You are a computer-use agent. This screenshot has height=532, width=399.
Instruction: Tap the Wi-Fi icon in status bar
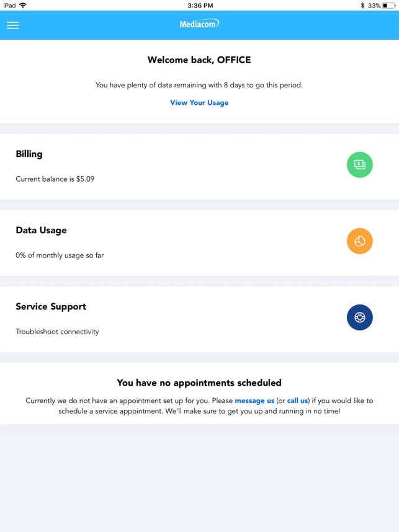point(23,6)
